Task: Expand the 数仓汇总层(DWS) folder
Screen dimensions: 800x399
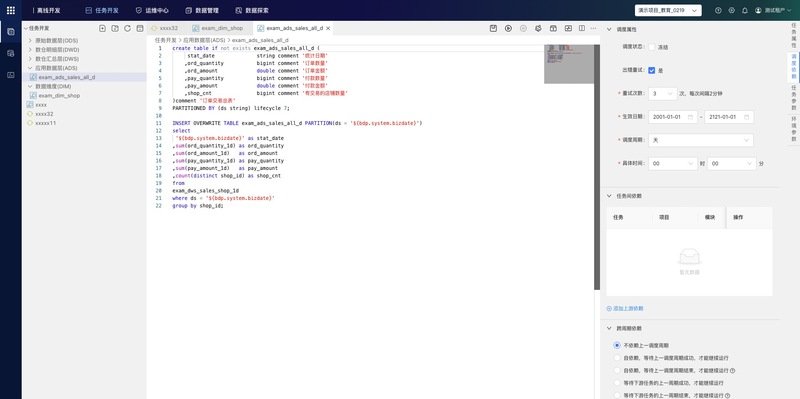Action: [x=30, y=59]
